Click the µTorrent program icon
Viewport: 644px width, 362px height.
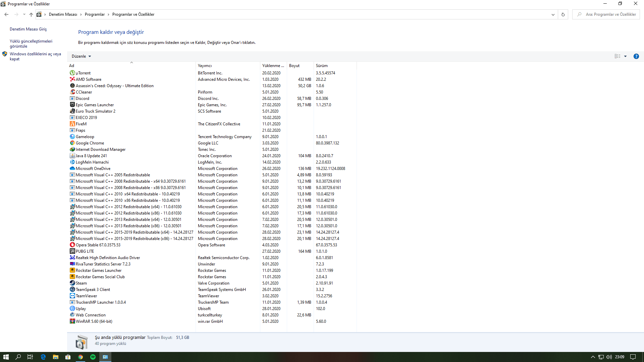pyautogui.click(x=72, y=73)
